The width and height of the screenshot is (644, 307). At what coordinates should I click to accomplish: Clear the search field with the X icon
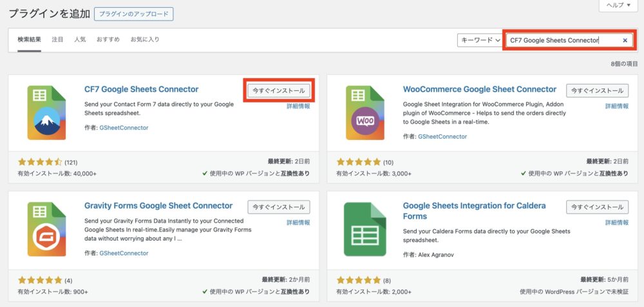tap(625, 41)
